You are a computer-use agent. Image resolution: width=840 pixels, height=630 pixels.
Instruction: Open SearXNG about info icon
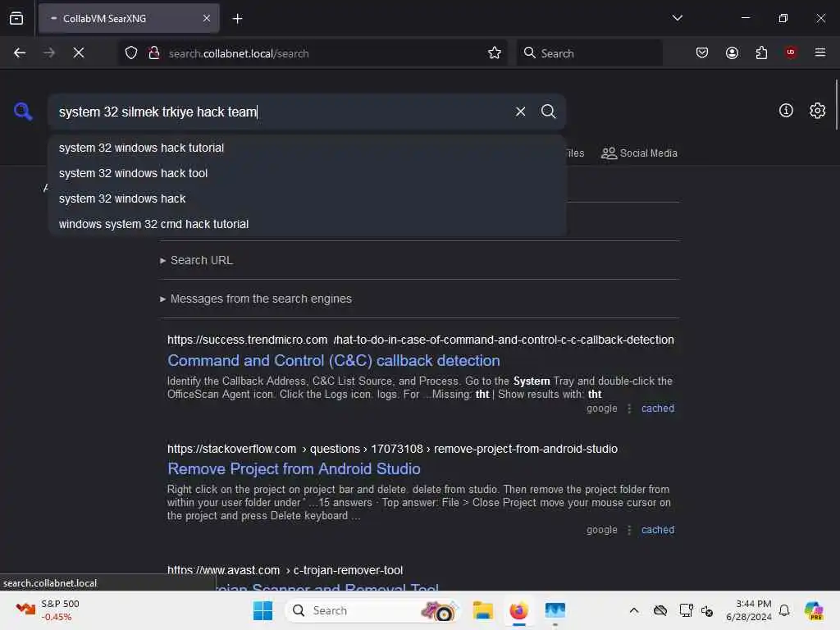click(786, 111)
